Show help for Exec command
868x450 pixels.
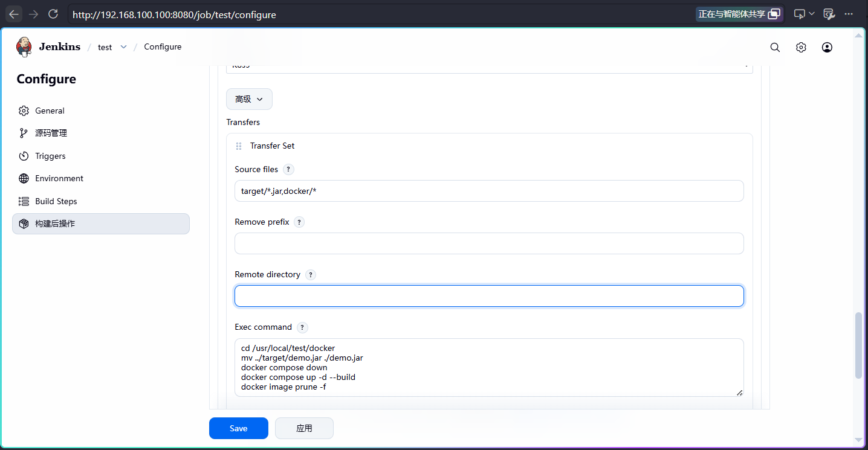(302, 327)
